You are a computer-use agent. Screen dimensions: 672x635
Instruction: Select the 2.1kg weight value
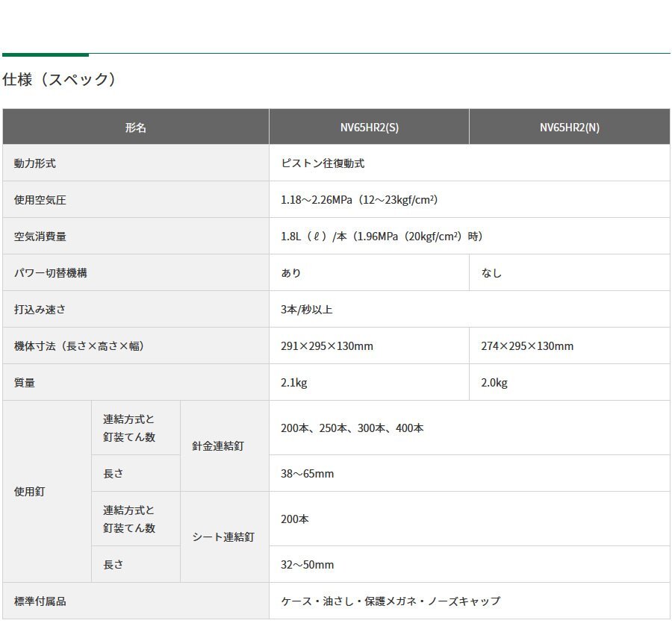click(x=291, y=382)
